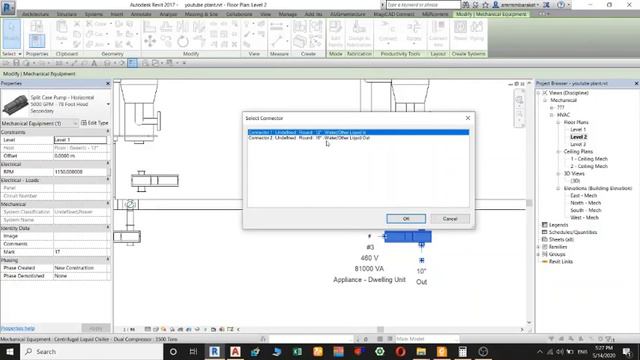
Task: Open the Help icon in title bar
Action: click(561, 5)
